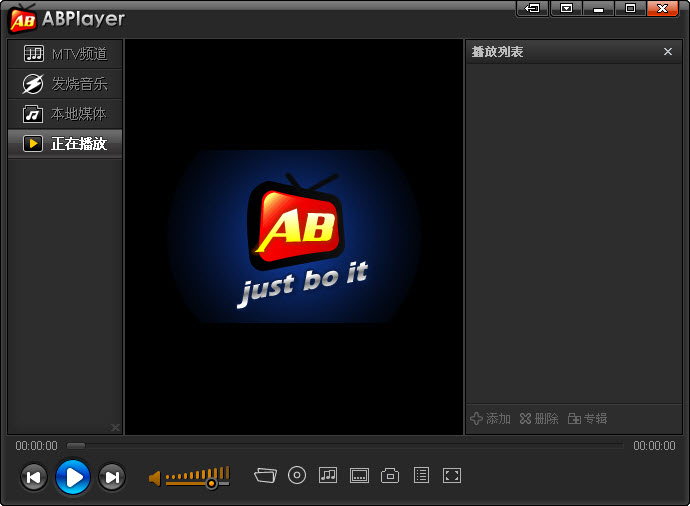Skip to the previous track
Screen dimensions: 690x506
point(34,477)
